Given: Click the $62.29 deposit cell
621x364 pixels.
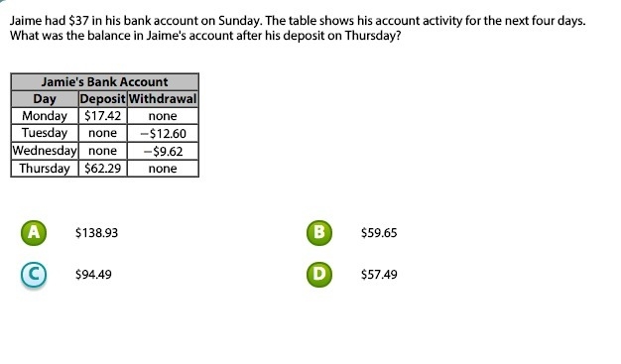Looking at the screenshot, I should coord(103,169).
